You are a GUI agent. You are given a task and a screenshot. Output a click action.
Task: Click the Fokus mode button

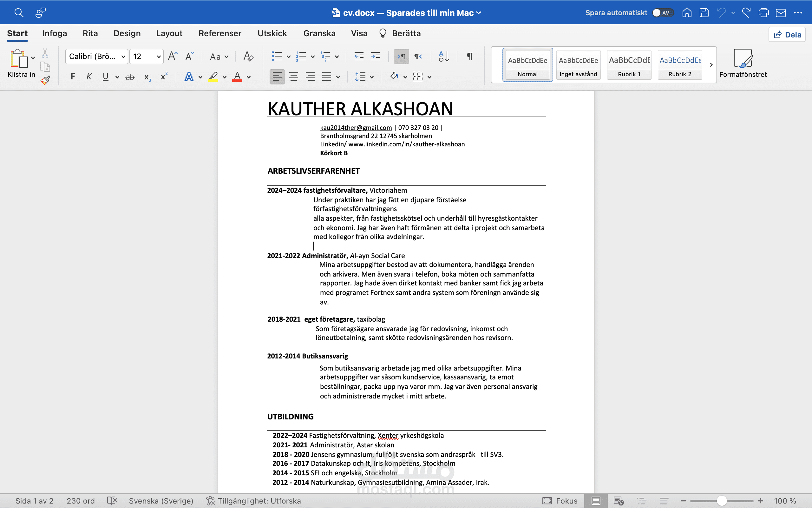(x=560, y=501)
